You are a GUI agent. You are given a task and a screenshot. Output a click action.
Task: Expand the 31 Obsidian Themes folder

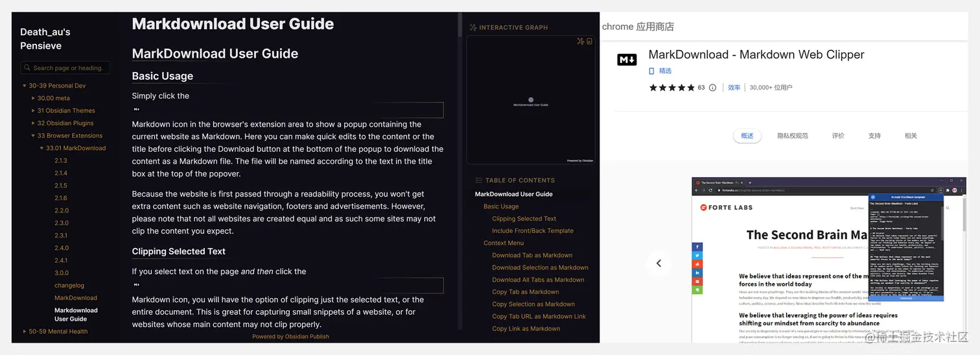click(33, 111)
